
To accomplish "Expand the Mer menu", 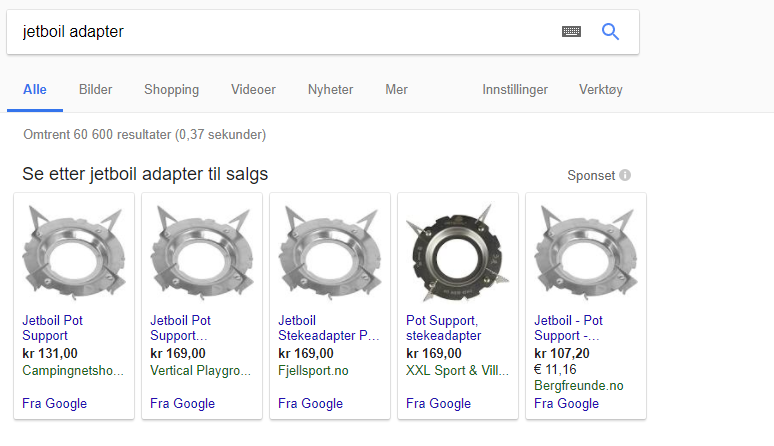I will click(x=396, y=89).
